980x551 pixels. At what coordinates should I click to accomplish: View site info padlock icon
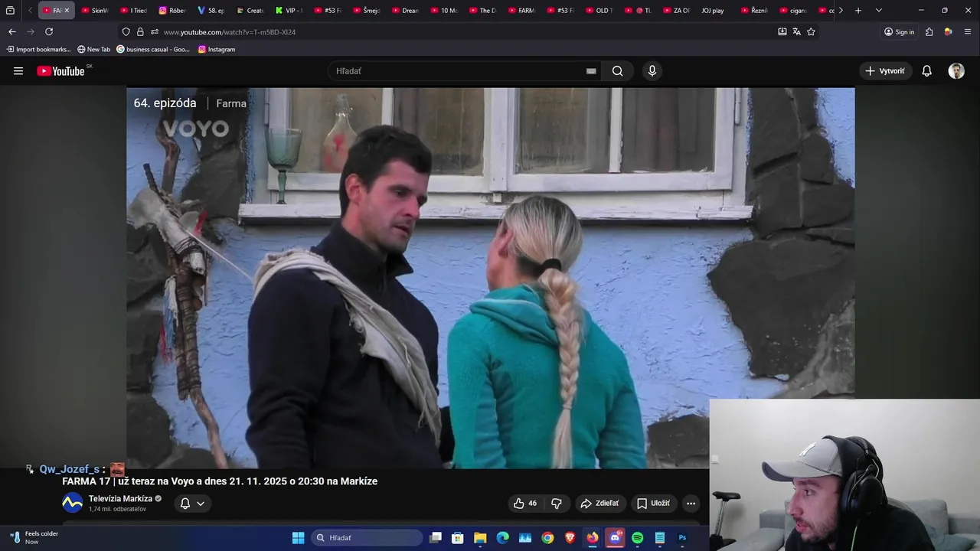(x=140, y=31)
